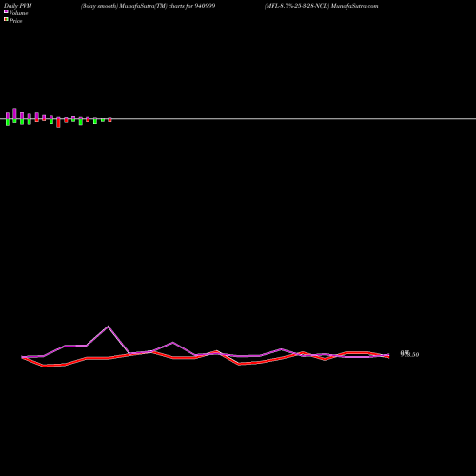The image size is (476, 476).
Task: Click the Volume legend color swatch
Action: point(6,11)
